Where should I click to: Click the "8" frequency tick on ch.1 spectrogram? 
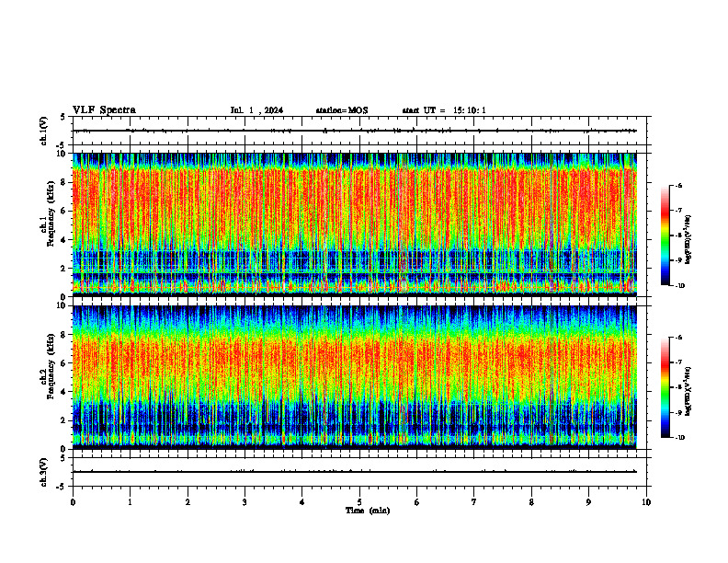click(64, 182)
